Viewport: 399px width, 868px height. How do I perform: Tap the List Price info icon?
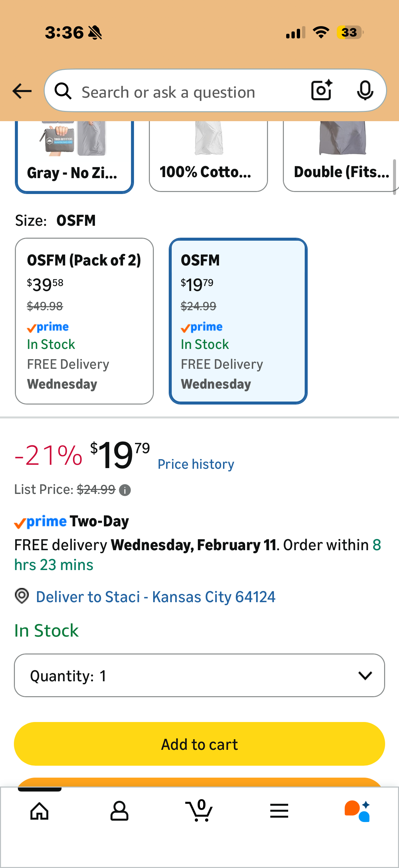pyautogui.click(x=125, y=490)
